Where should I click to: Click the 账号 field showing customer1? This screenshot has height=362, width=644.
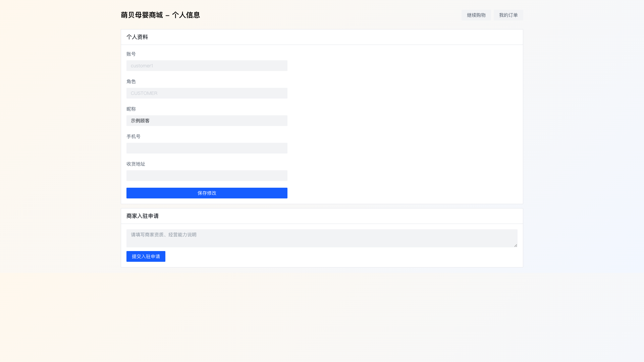(x=207, y=66)
